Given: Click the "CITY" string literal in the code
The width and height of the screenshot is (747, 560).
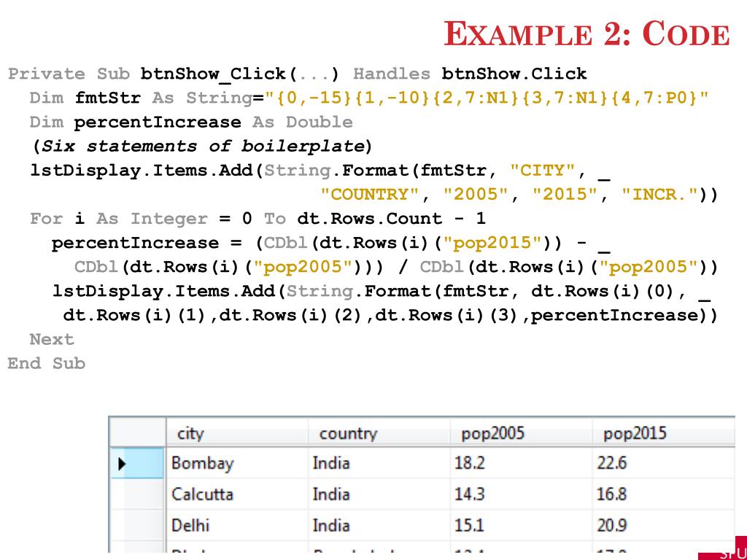Looking at the screenshot, I should (x=543, y=171).
